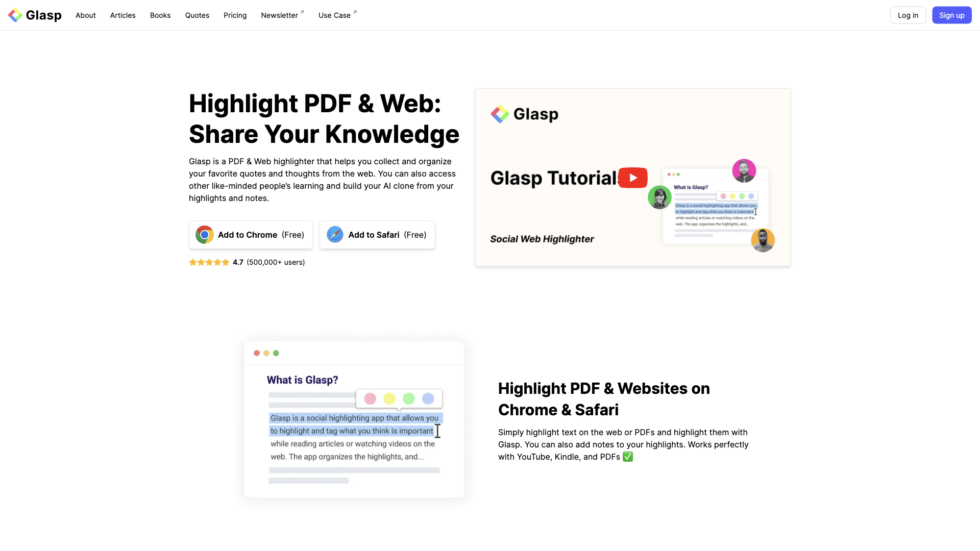Click the red window dot in the illustration
Image resolution: width=980 pixels, height=551 pixels.
tap(257, 353)
